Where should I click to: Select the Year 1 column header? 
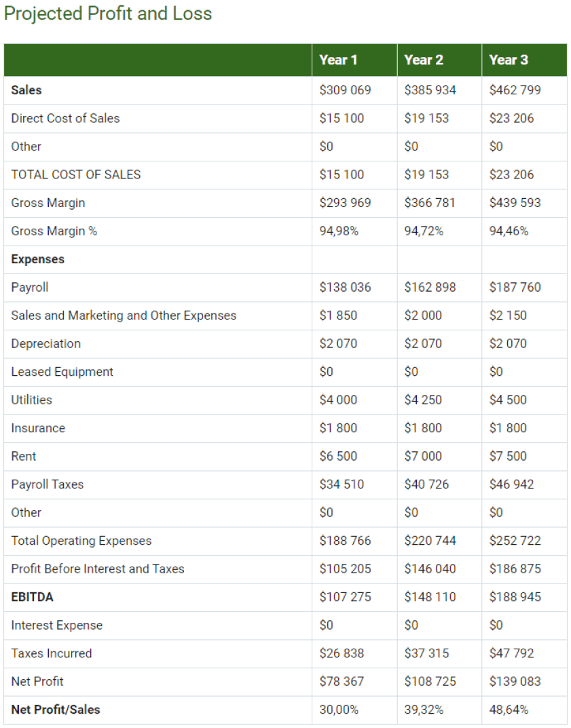[x=338, y=60]
